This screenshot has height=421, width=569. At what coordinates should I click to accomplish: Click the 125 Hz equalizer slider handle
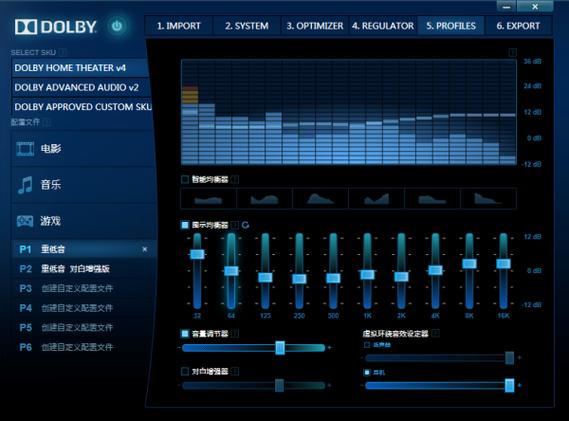(265, 278)
